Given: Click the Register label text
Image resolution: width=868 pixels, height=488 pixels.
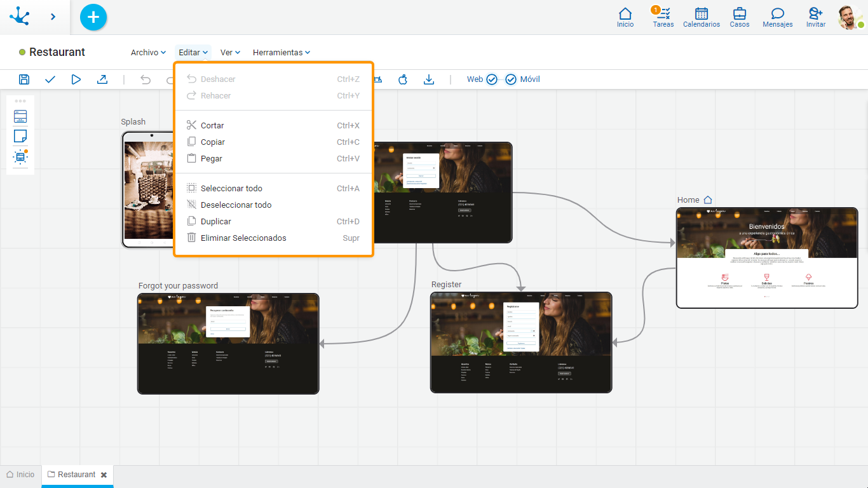Looking at the screenshot, I should [x=447, y=285].
